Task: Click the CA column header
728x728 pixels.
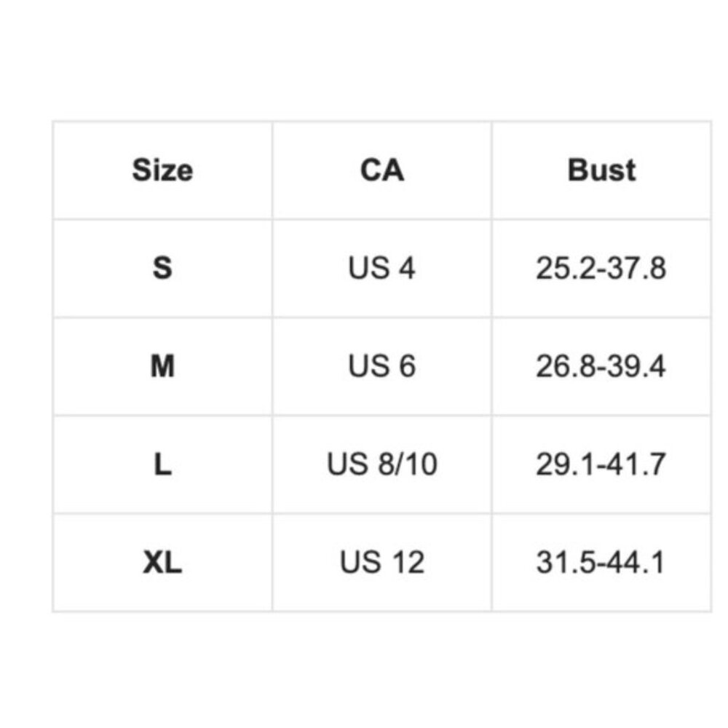Action: pos(381,170)
